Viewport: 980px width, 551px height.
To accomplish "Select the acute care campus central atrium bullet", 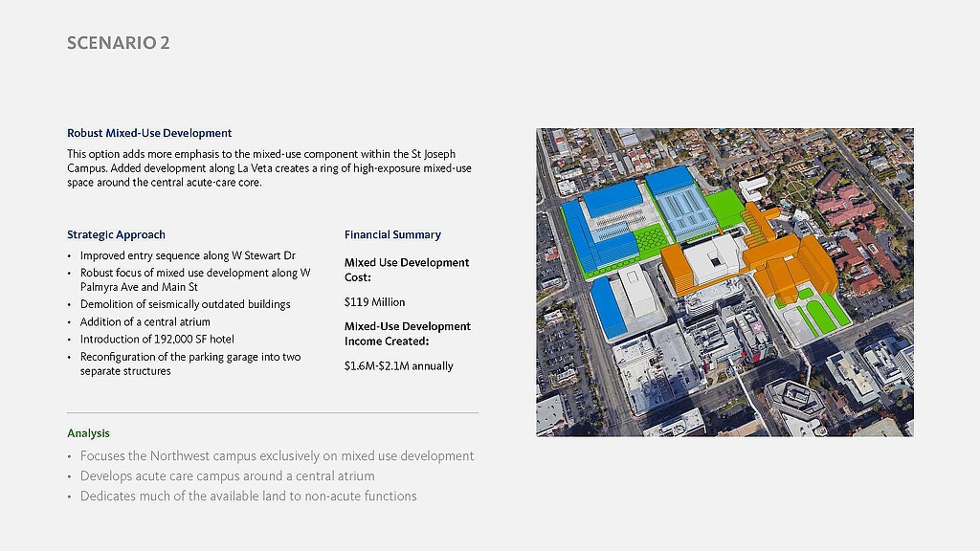I will 227,475.
